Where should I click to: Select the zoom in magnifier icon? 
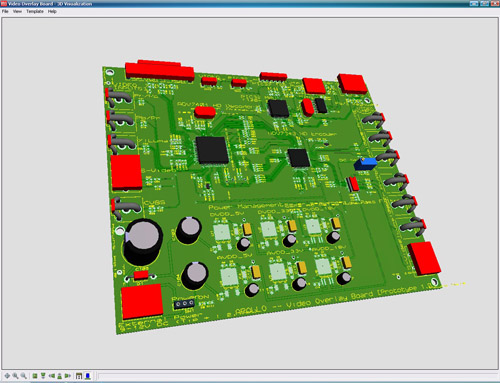[x=15, y=376]
